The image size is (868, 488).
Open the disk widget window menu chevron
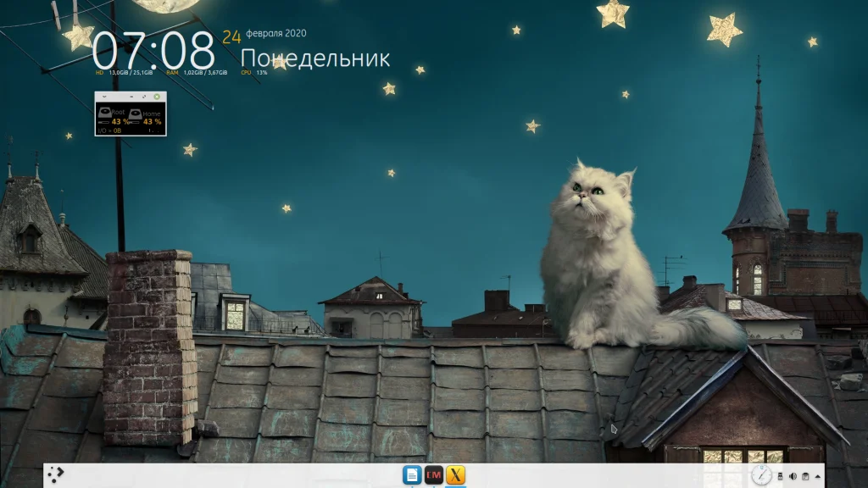point(104,97)
